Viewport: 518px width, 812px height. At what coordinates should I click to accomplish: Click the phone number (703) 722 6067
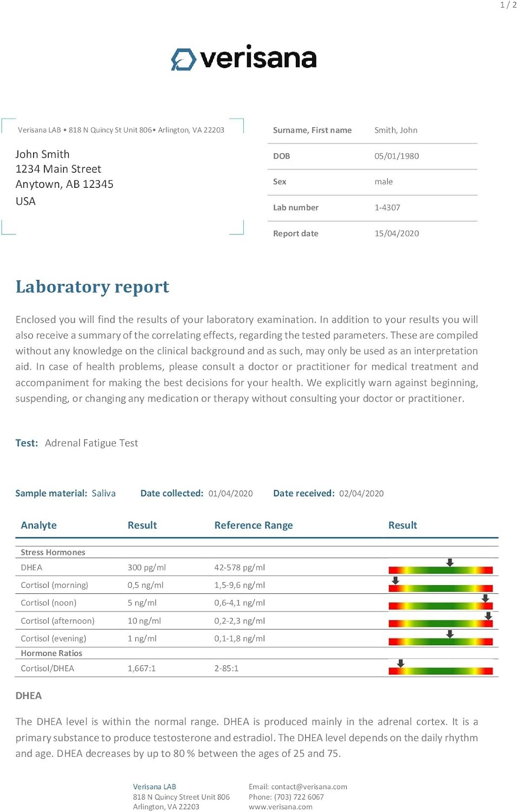coord(299,797)
